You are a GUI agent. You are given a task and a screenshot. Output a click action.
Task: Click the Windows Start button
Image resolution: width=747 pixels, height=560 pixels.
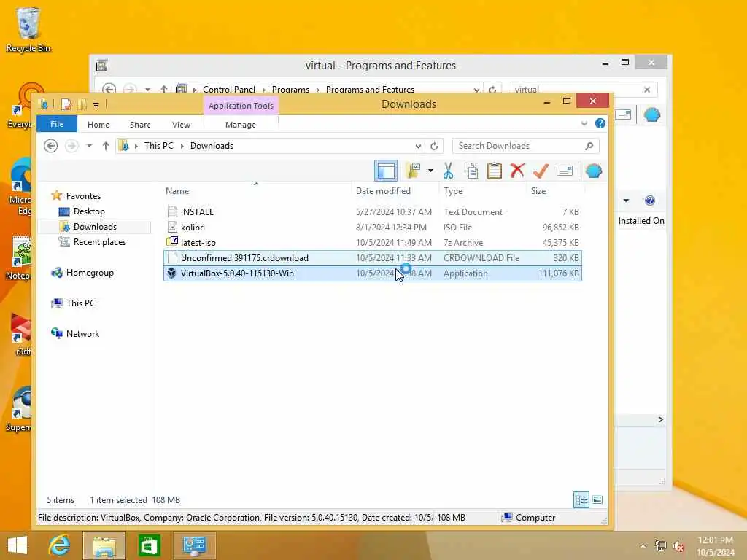(x=18, y=545)
